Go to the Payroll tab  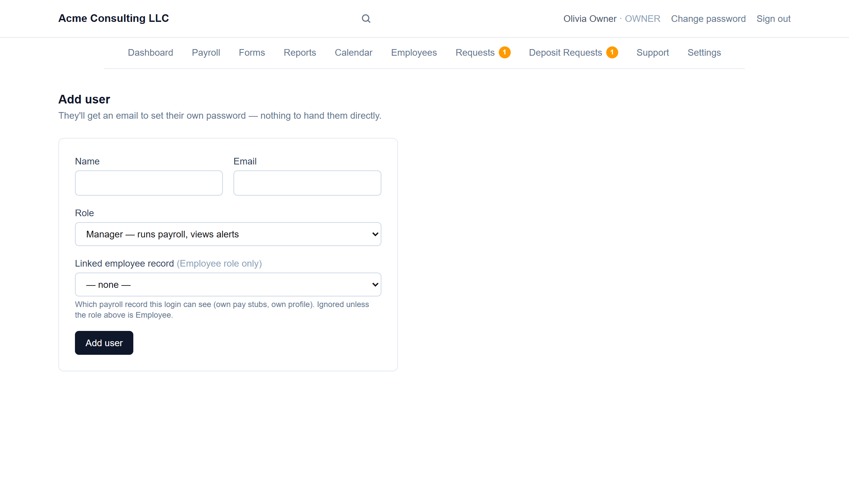pyautogui.click(x=206, y=53)
